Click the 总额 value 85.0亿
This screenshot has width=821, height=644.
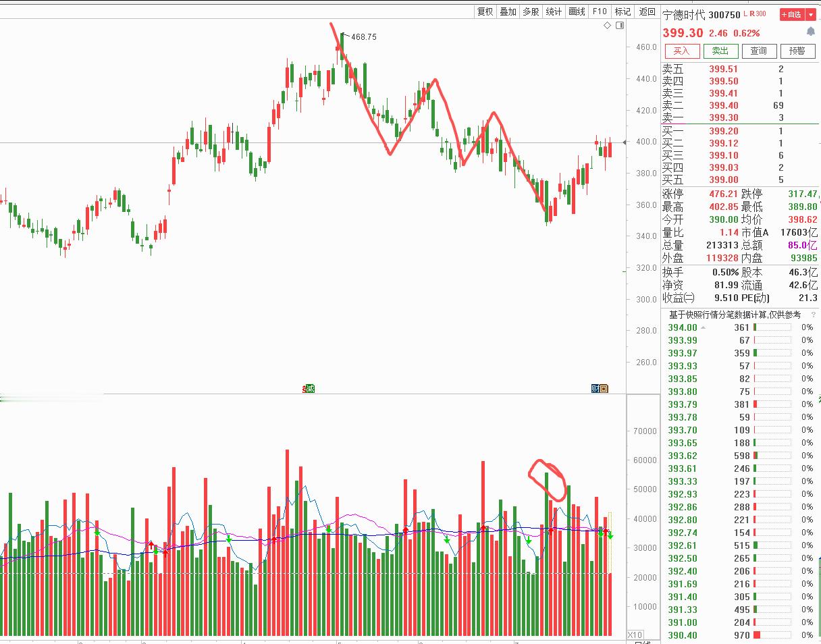coord(803,245)
